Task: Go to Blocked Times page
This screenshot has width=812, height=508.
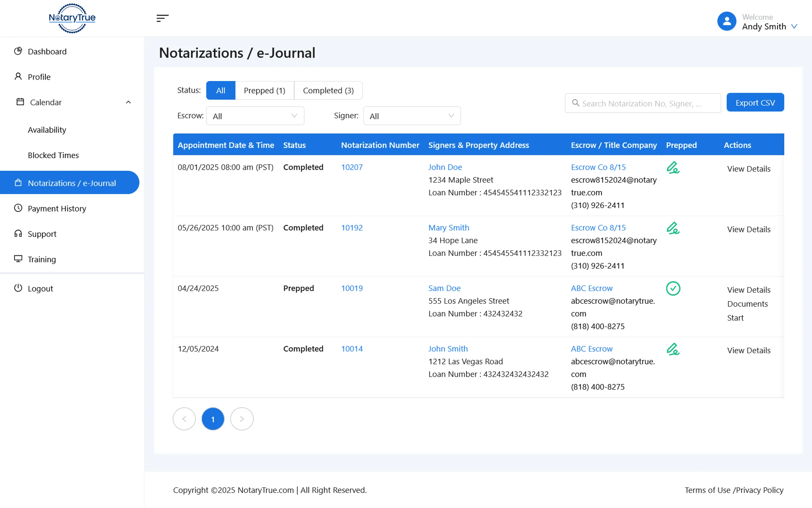Action: tap(53, 155)
